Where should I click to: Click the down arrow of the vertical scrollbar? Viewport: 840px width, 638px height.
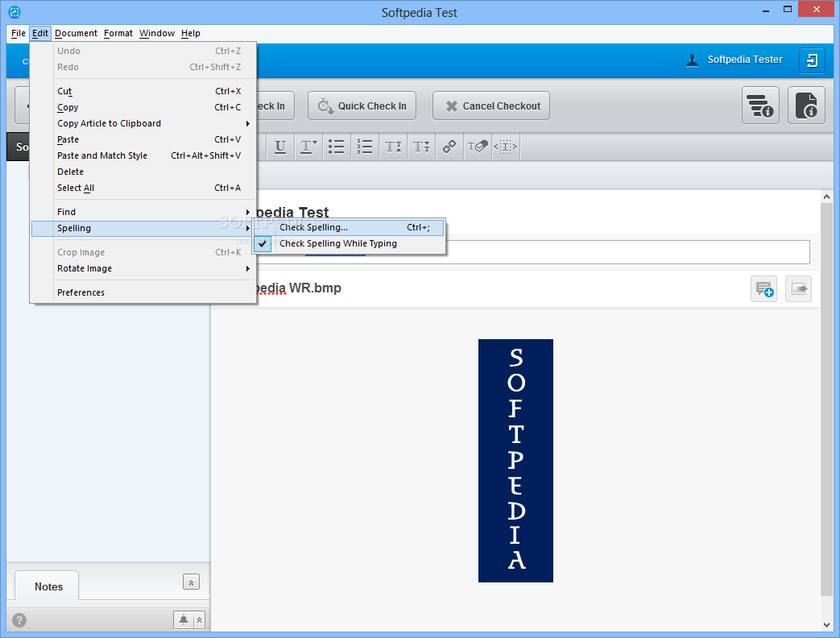tap(826, 624)
